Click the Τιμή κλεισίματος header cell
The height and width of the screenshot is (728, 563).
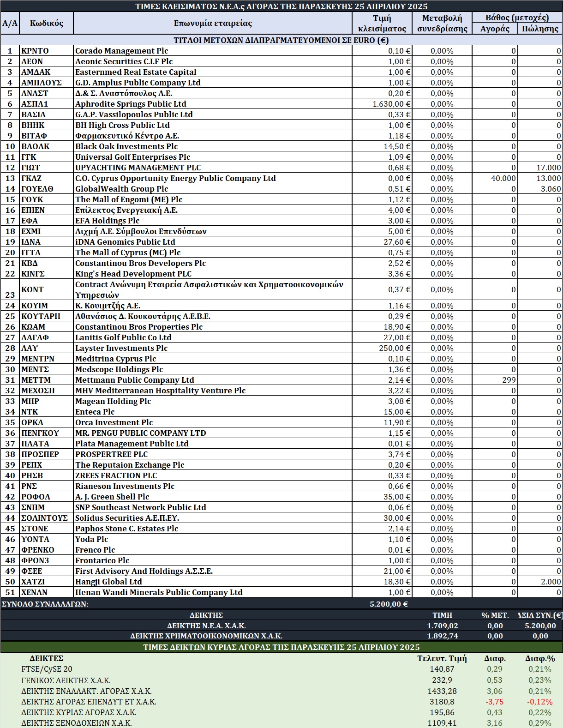click(382, 23)
